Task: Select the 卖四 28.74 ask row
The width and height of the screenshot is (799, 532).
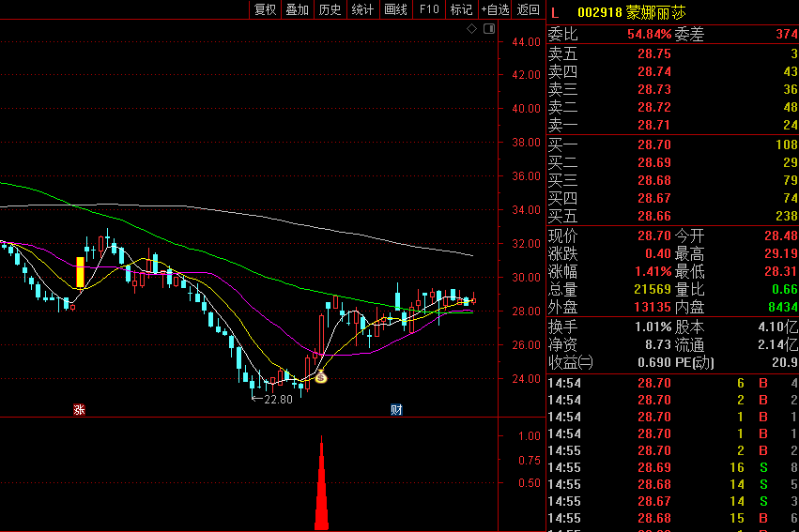Action: (x=672, y=72)
